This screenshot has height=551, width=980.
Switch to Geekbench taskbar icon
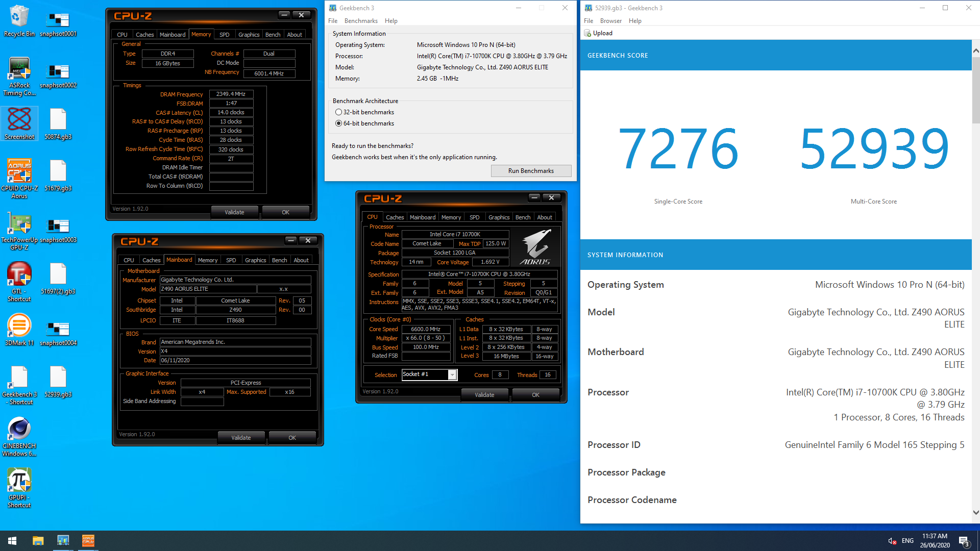tap(63, 541)
